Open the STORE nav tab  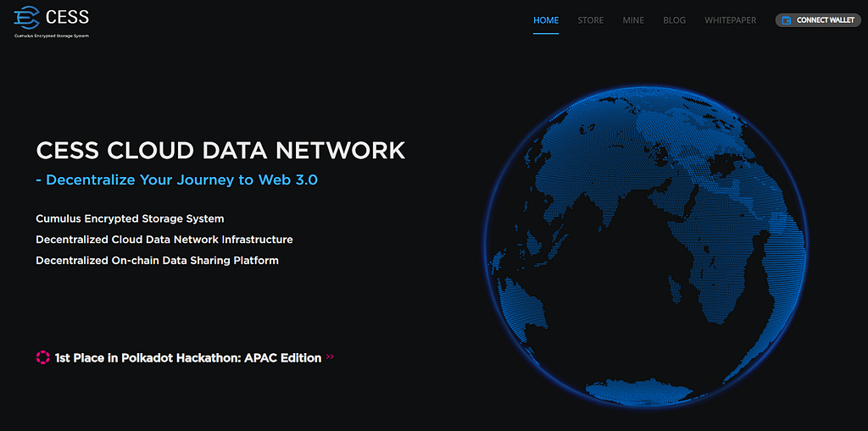click(591, 20)
